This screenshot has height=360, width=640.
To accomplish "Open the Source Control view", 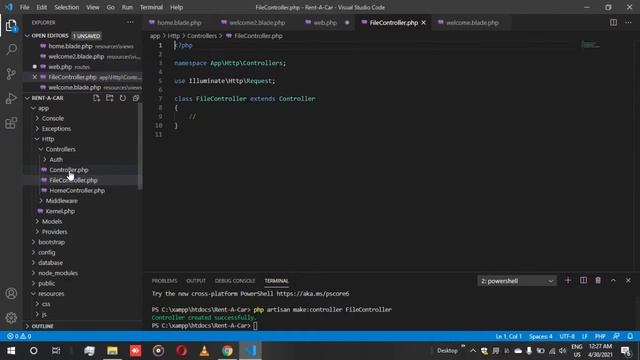I will click(11, 74).
